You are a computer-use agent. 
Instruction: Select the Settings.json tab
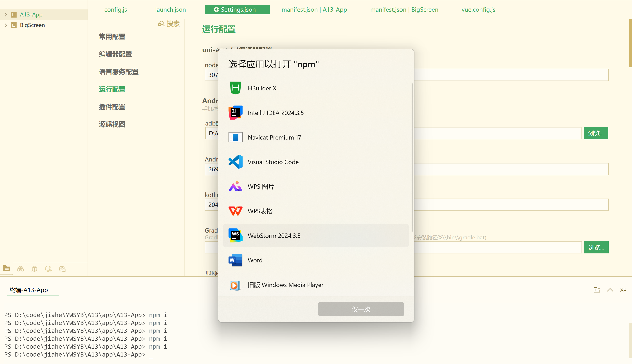(237, 9)
